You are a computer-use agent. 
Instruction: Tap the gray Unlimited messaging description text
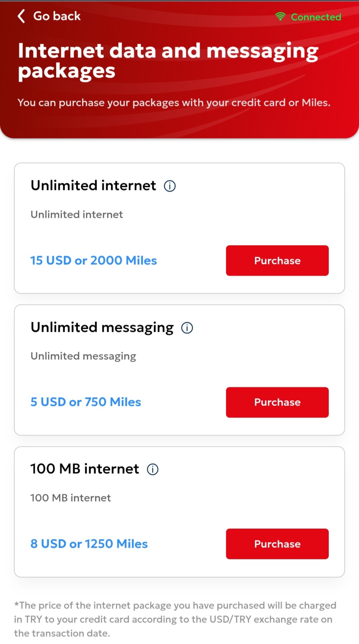(x=83, y=356)
